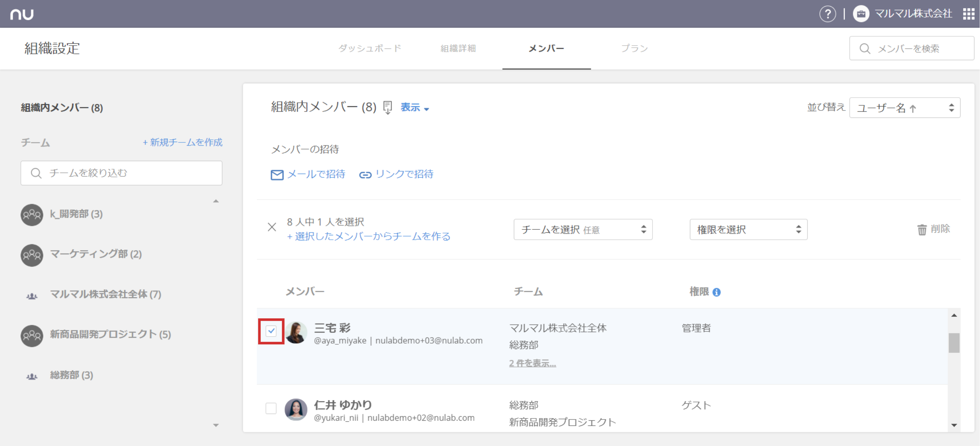The width and height of the screenshot is (980, 446).
Task: Select マーケティング部 (2) team
Action: pyautogui.click(x=96, y=254)
